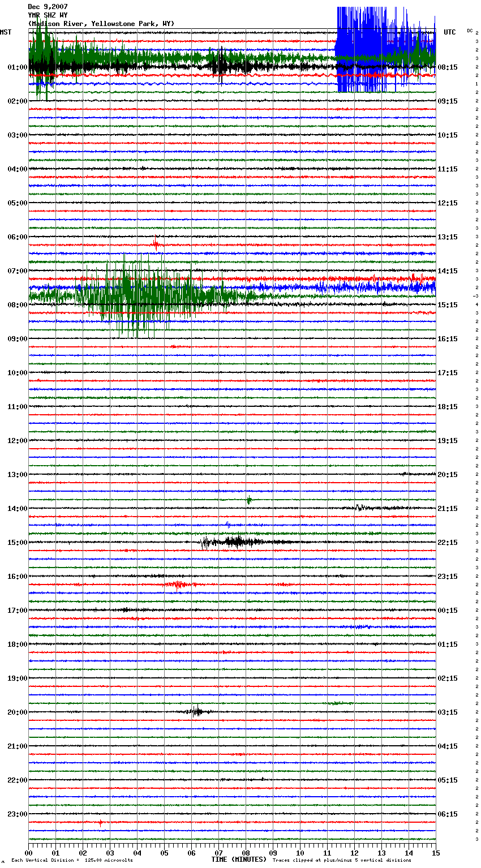This screenshot has height=868, width=481.
Task: Click the 'MST' column header
Action: pyautogui.click(x=6, y=32)
